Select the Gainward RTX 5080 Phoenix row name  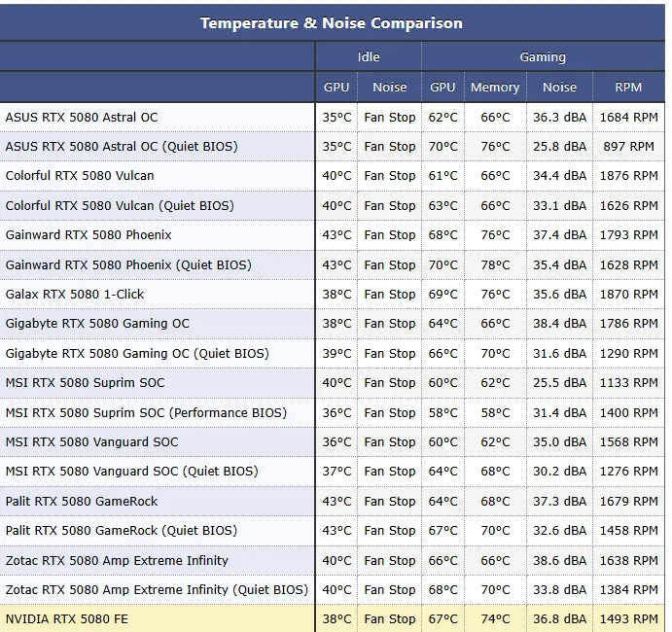(x=88, y=234)
